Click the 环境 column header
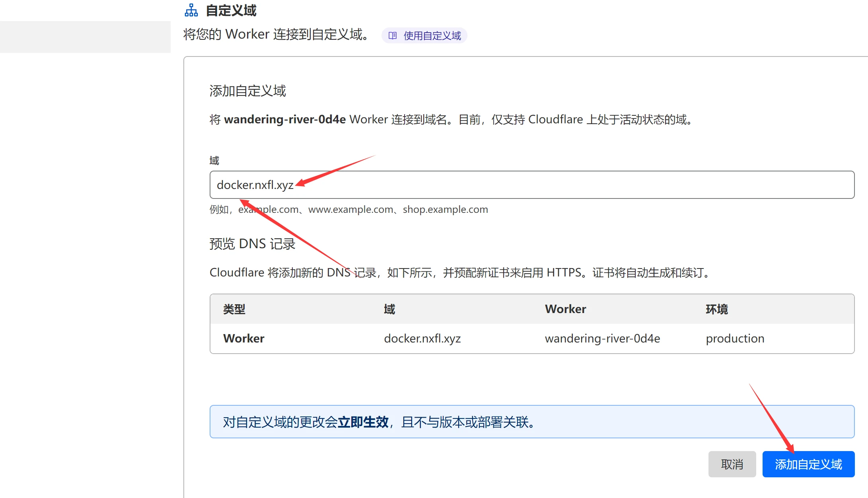This screenshot has height=498, width=868. coord(717,309)
